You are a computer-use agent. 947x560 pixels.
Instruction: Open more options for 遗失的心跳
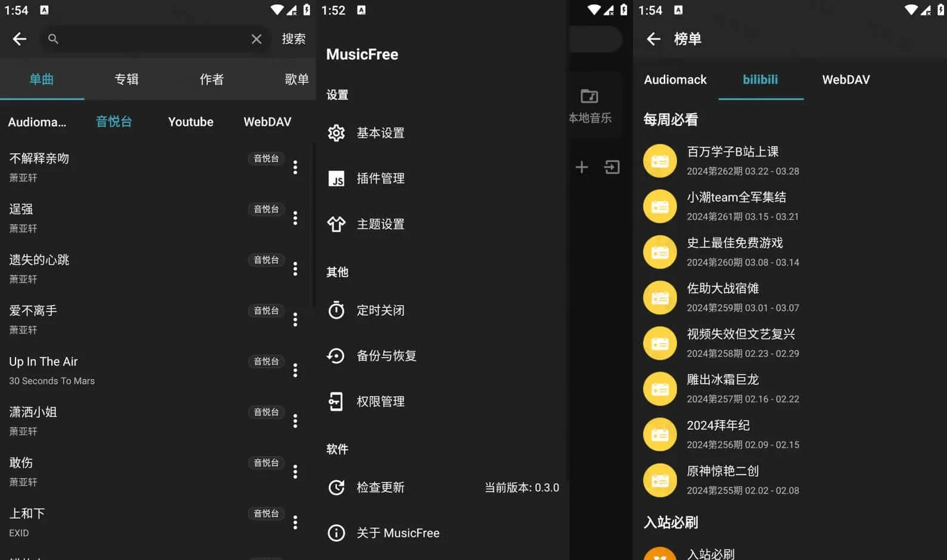coord(295,269)
